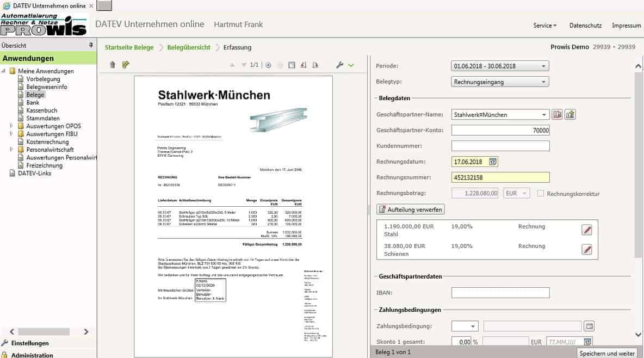Click the form scrollbar down arrow

pyautogui.click(x=638, y=334)
